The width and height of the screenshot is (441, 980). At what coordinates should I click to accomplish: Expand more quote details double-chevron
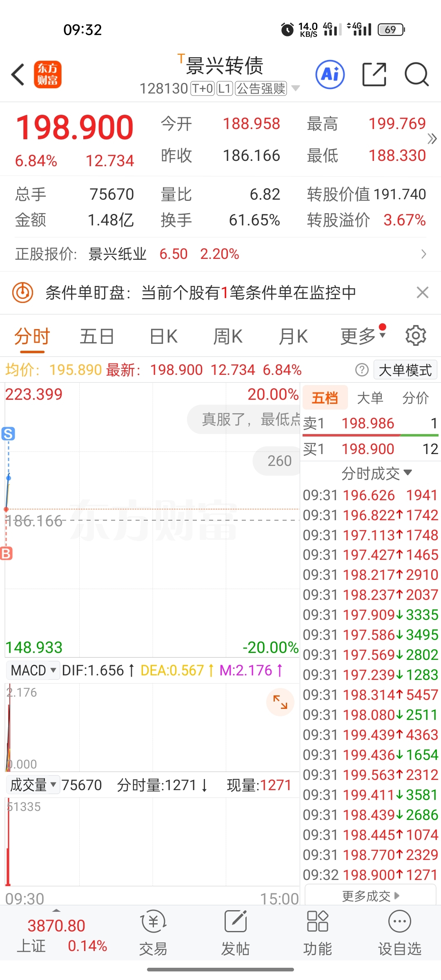432,139
